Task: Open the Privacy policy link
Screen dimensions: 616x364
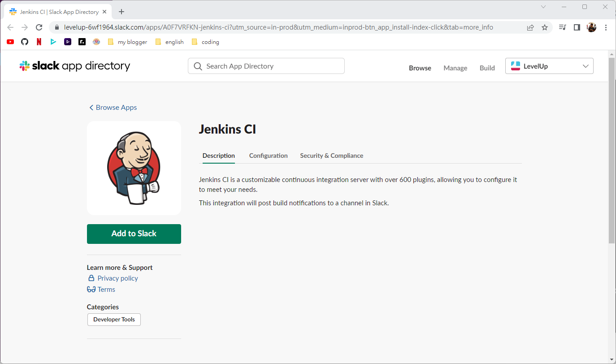Action: click(113, 278)
